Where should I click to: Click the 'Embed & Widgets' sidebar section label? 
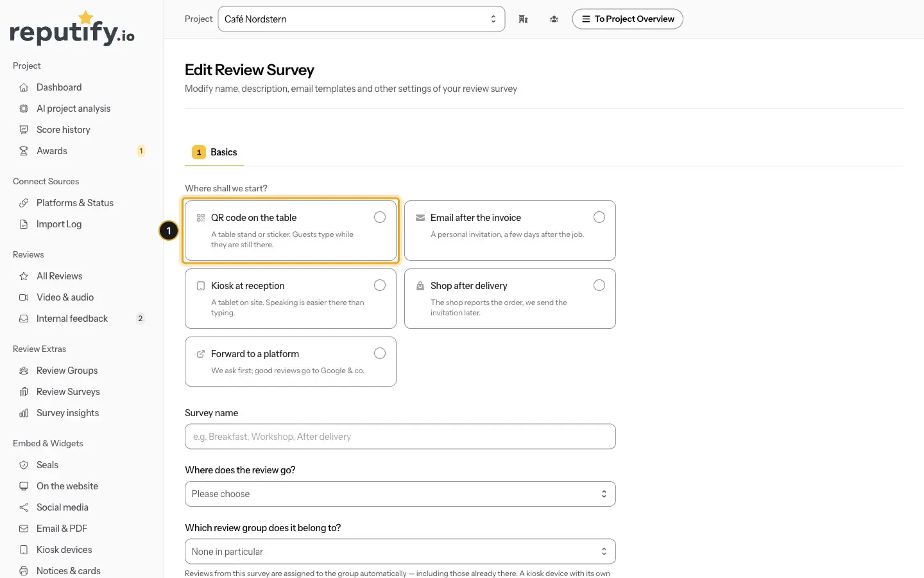[x=48, y=444]
